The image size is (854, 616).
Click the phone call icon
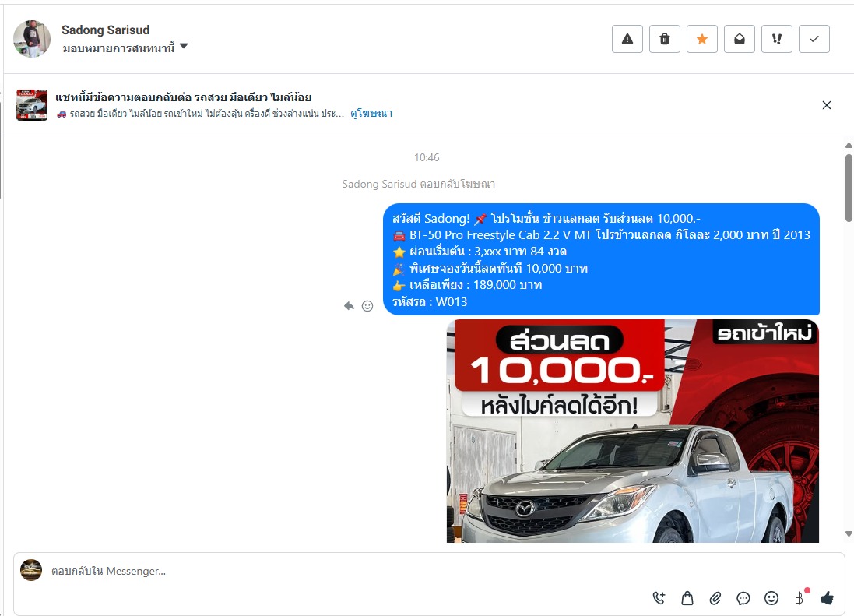tap(659, 598)
